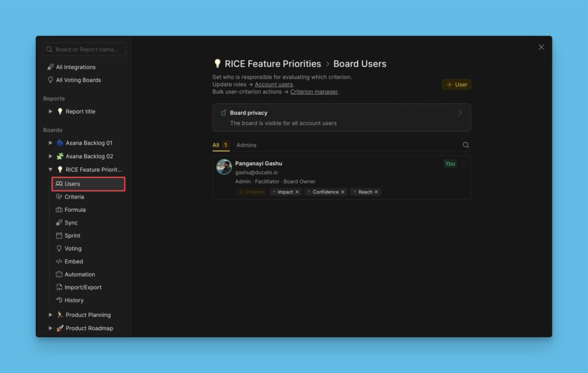
Task: Collapse the RICE Feature Priorities board
Action: tap(50, 169)
